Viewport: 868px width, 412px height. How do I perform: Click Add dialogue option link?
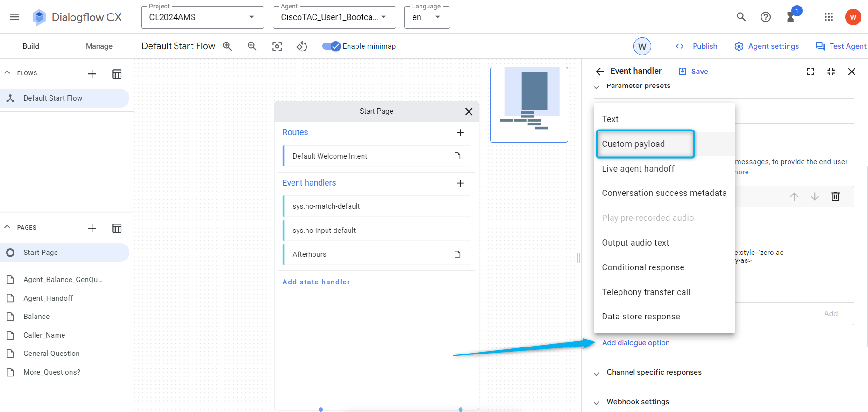636,343
